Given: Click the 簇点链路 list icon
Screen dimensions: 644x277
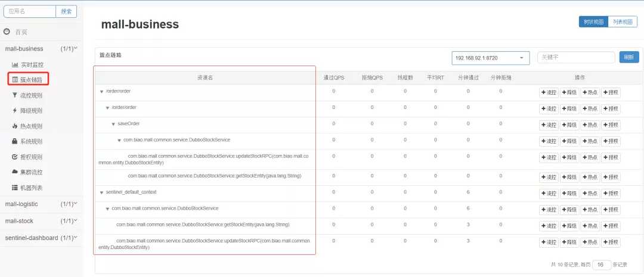Looking at the screenshot, I should click(15, 80).
